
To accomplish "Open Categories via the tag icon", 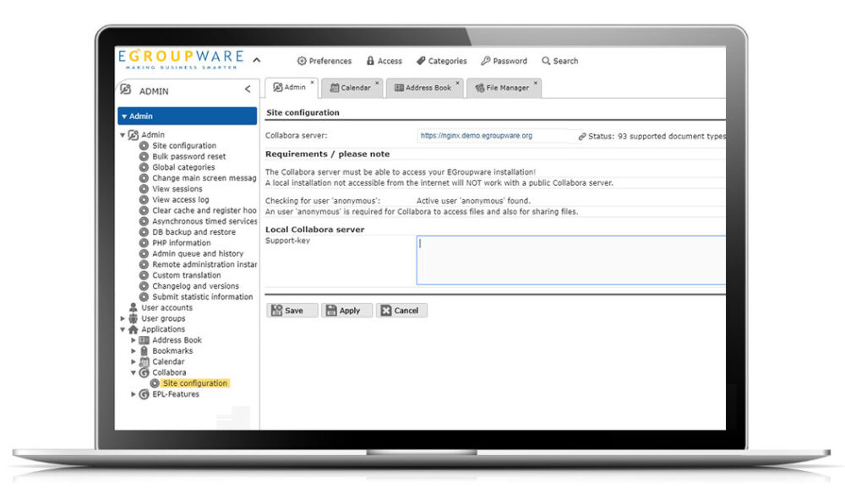I will 421,61.
